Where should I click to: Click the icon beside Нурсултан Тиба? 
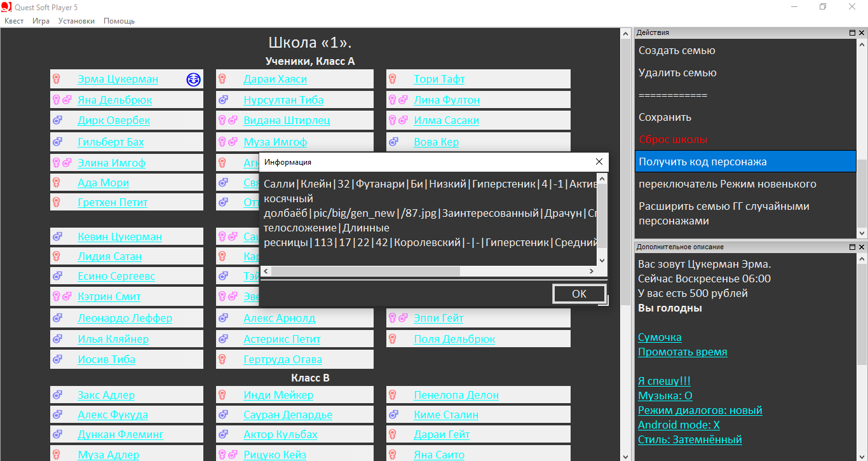pos(223,100)
